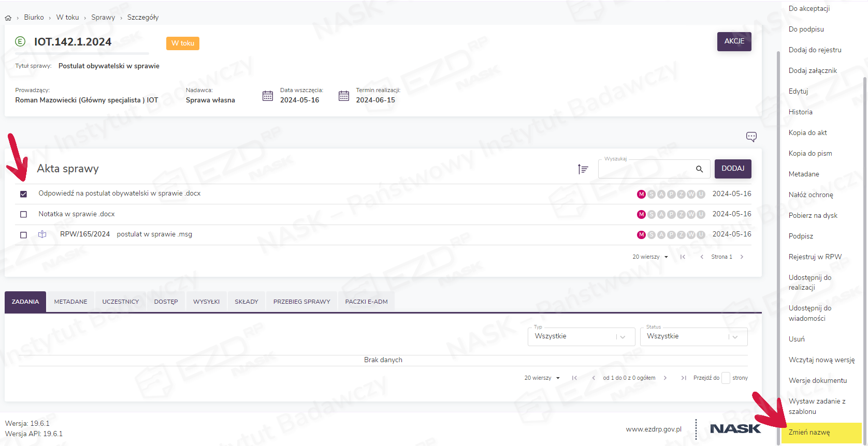The height and width of the screenshot is (446, 868).
Task: Click the home icon in breadcrumb
Action: (8, 18)
